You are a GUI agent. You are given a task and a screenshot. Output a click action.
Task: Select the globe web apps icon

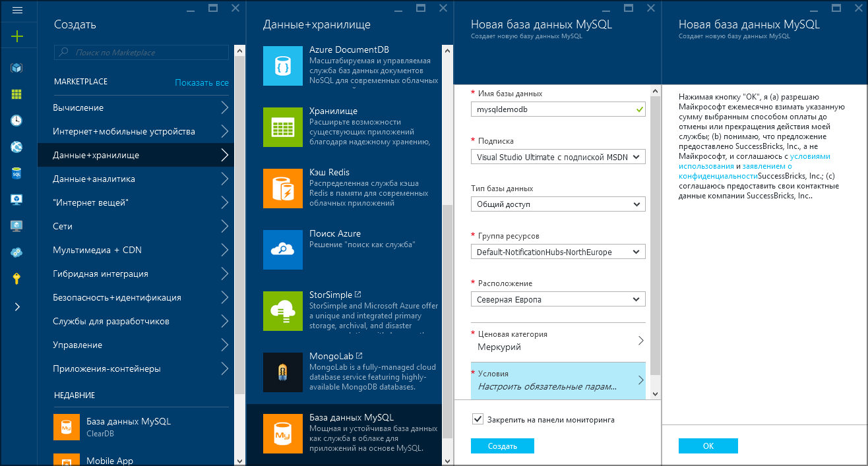18,147
